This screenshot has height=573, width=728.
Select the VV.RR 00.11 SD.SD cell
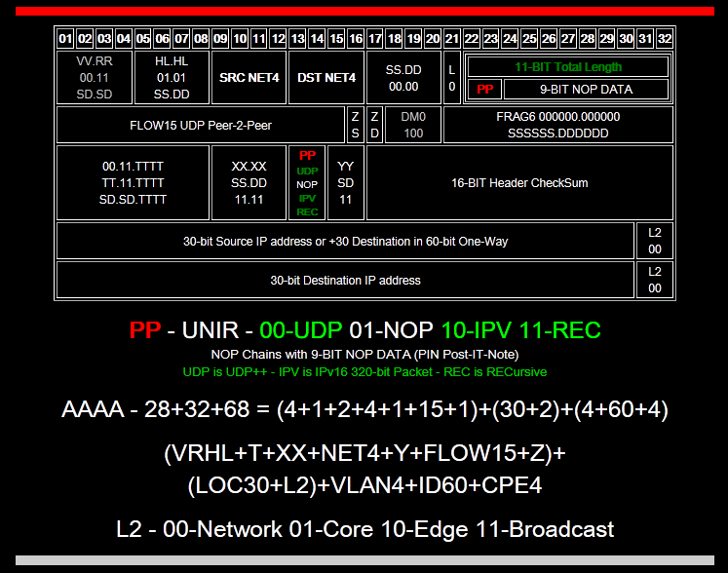click(x=95, y=78)
